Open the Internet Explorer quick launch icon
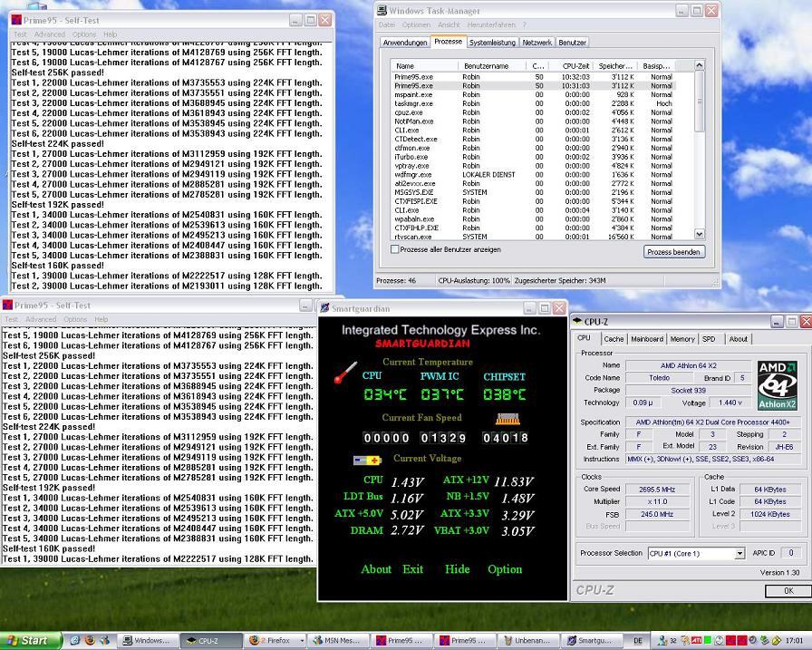The height and width of the screenshot is (650, 812). click(x=74, y=640)
